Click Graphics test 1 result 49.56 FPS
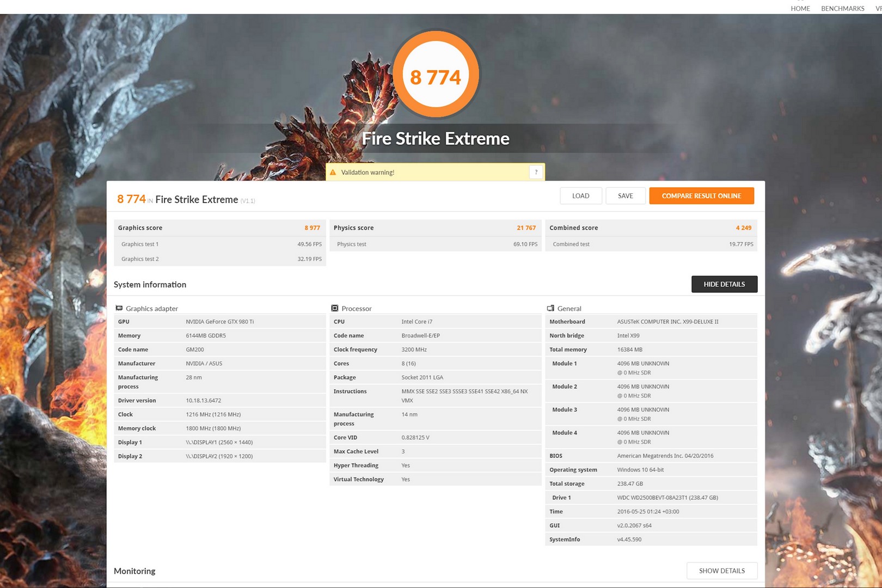 [309, 244]
